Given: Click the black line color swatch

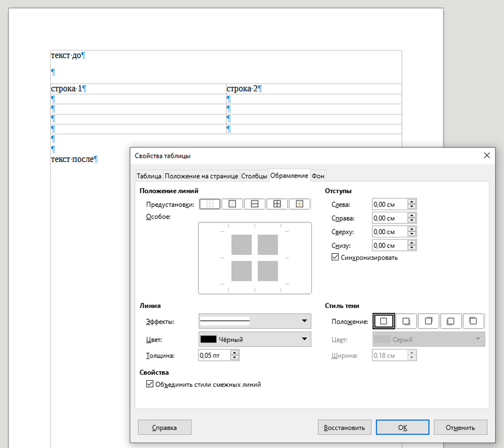Looking at the screenshot, I should [208, 339].
